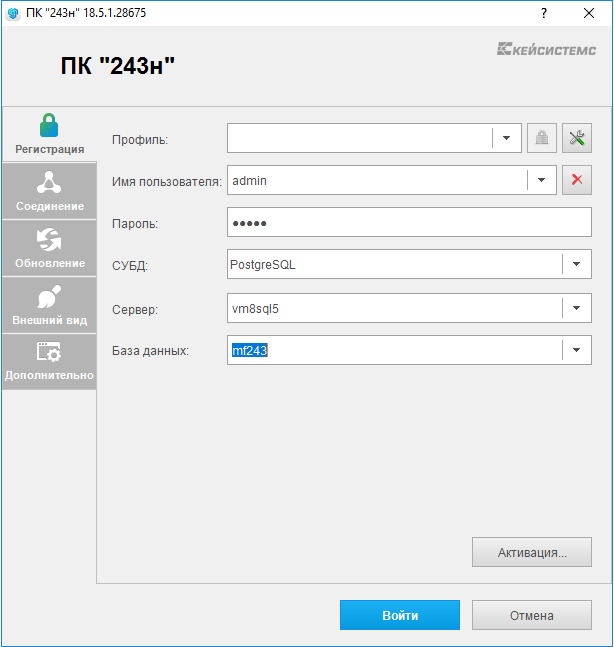Click the ПК "243н" heading text
The width and height of the screenshot is (614, 647).
pyautogui.click(x=118, y=66)
